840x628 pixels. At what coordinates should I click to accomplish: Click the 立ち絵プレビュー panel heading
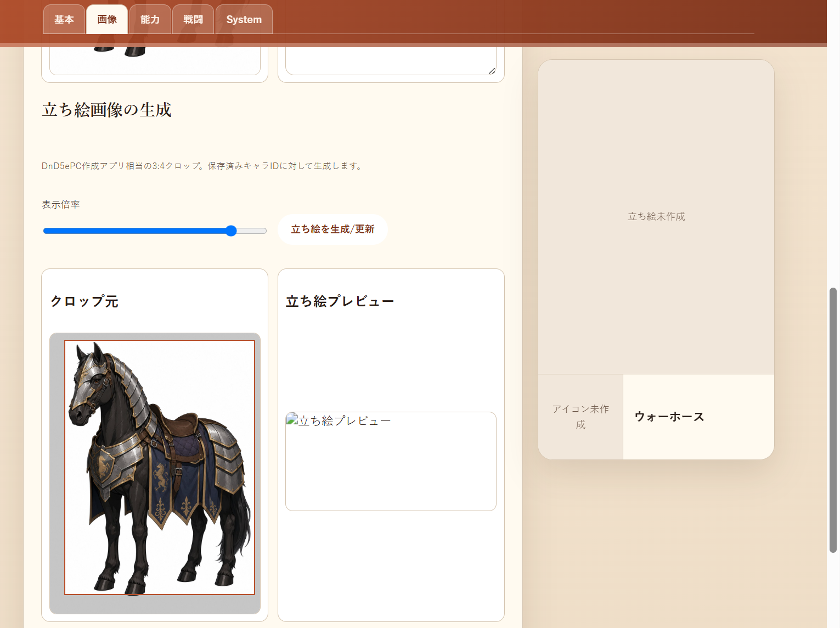[x=340, y=301]
